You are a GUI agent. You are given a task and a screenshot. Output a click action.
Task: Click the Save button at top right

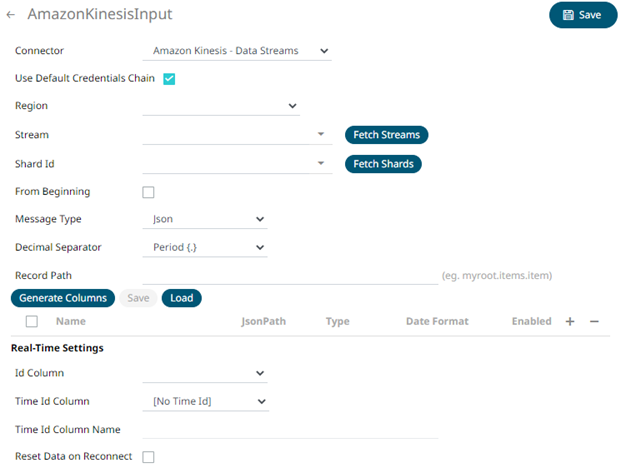pos(582,15)
